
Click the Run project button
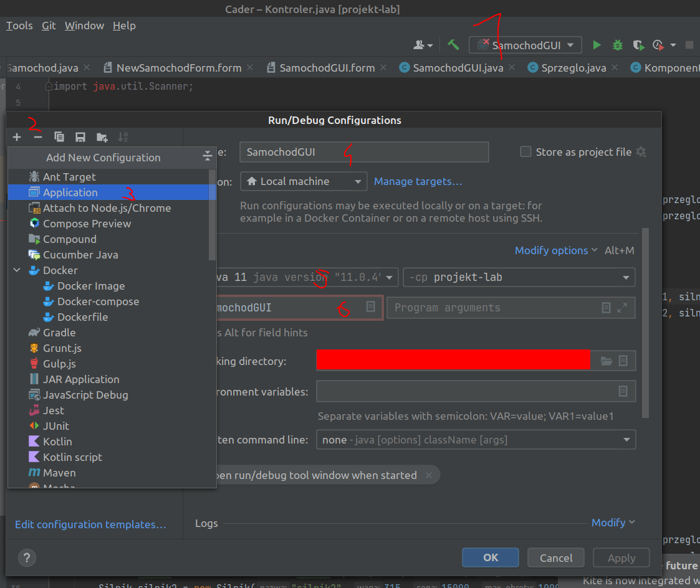tap(597, 45)
